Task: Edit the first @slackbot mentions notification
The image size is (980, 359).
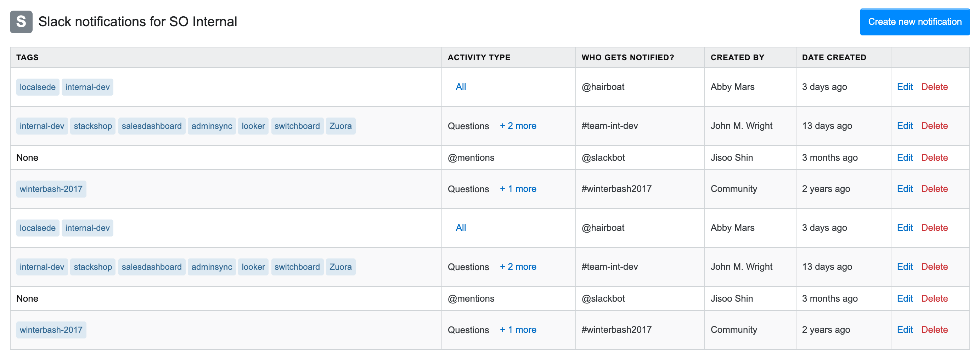Action: tap(905, 158)
